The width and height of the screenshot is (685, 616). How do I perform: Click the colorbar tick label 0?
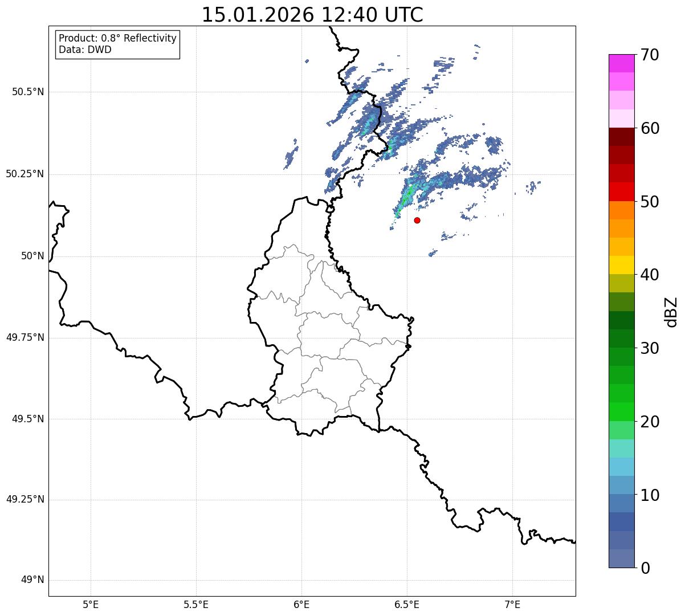646,568
